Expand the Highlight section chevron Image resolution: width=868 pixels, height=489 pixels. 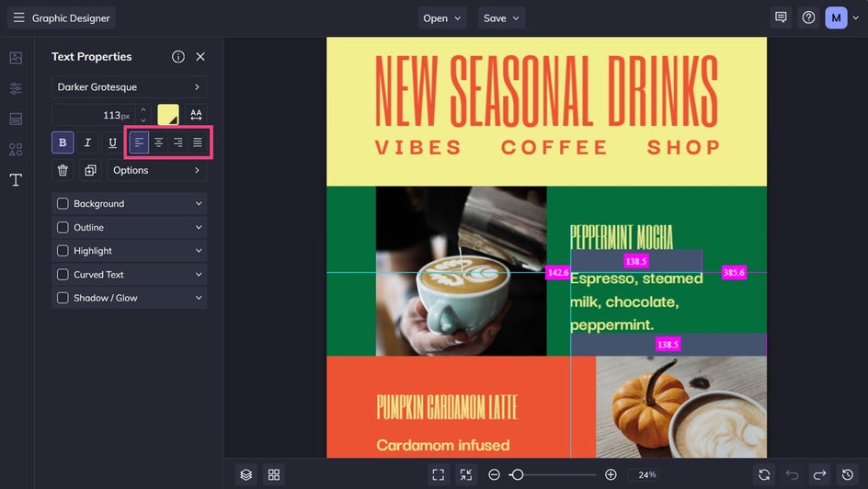click(x=199, y=251)
